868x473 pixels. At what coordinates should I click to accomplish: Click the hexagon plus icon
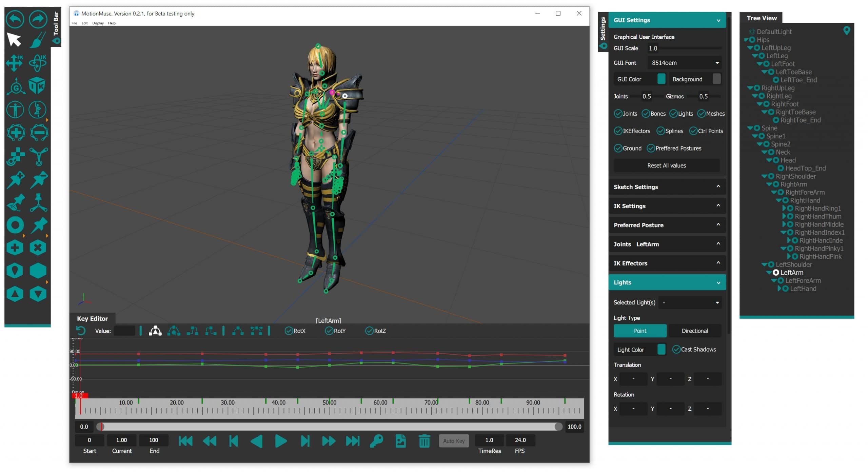[15, 248]
